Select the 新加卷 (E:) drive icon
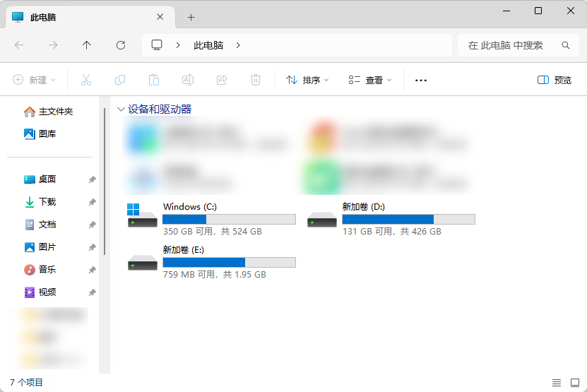The image size is (587, 392). click(142, 263)
